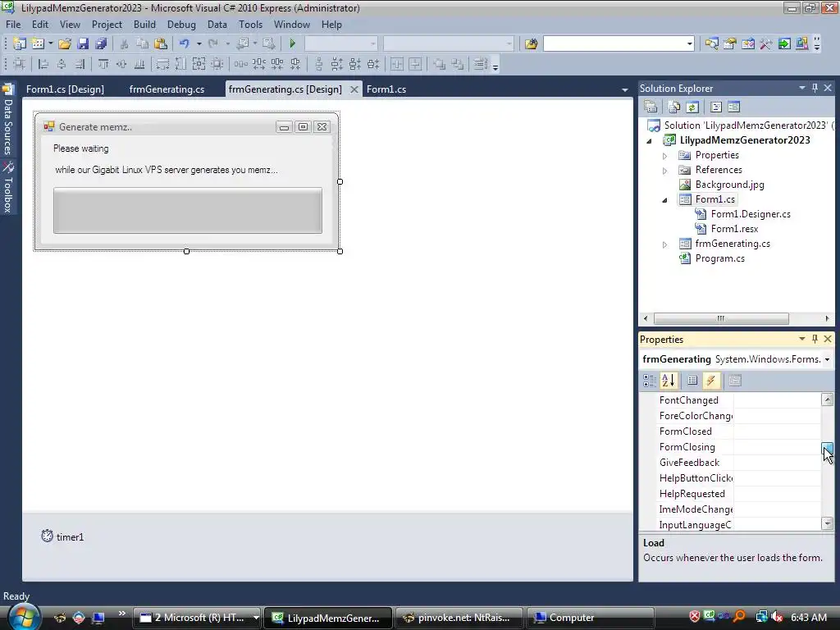The height and width of the screenshot is (630, 840).
Task: Click the FormClosing event value field
Action: point(777,447)
